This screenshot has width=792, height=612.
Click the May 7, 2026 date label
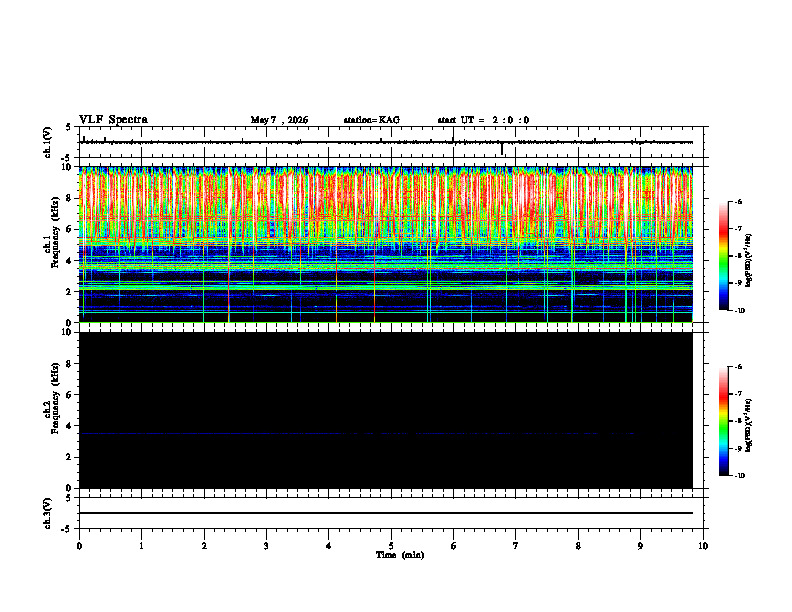(x=279, y=120)
